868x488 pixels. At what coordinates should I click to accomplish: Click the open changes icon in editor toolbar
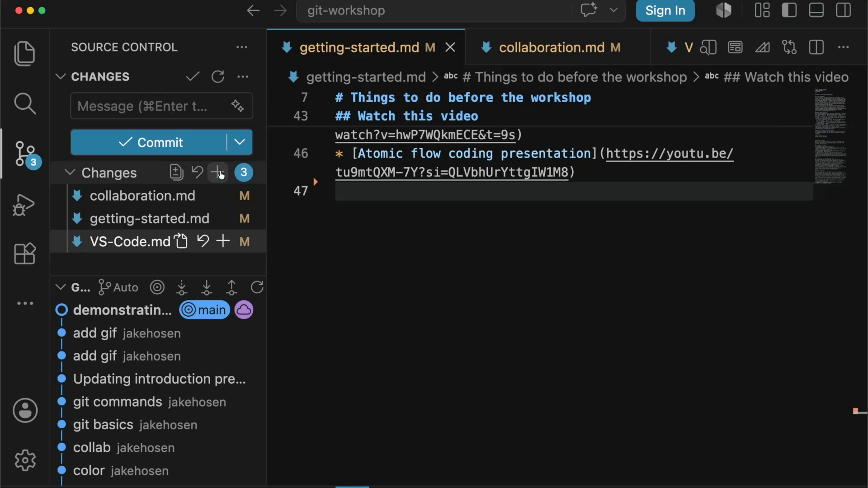789,47
